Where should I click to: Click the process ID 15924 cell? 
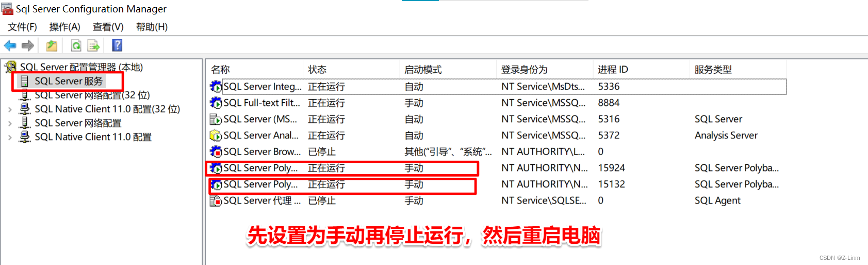coord(611,168)
